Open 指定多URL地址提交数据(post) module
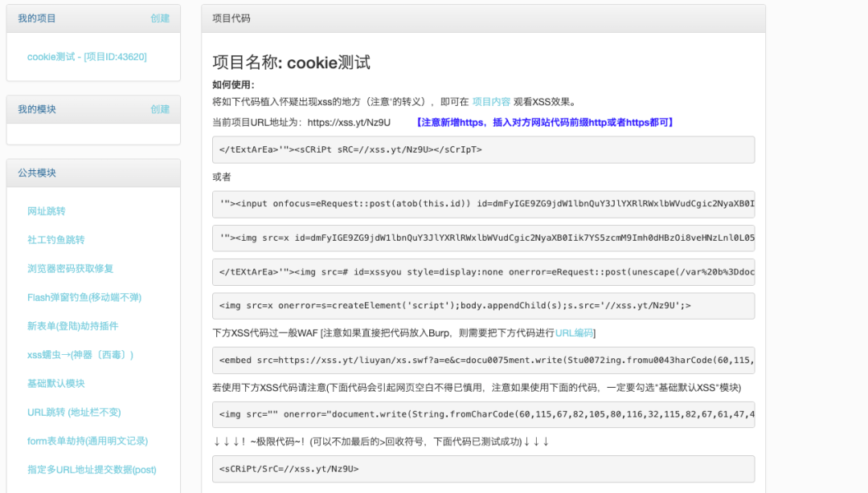The image size is (868, 493). click(x=92, y=470)
